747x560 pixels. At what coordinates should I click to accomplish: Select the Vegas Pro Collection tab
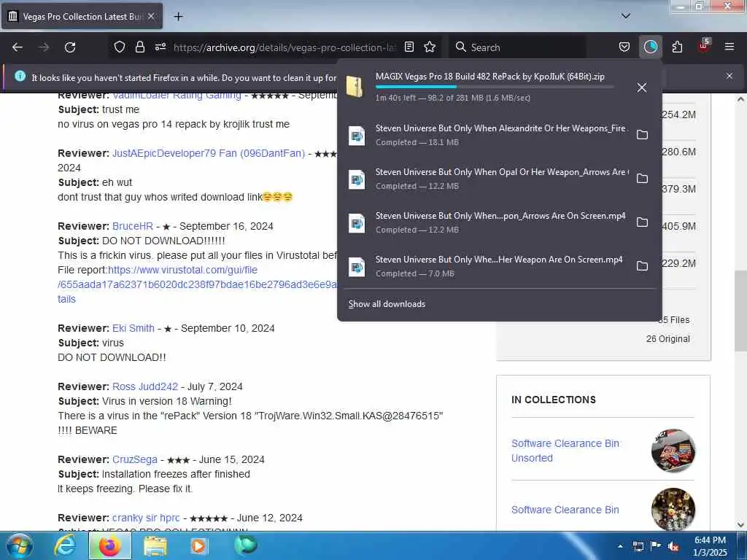[x=82, y=17]
